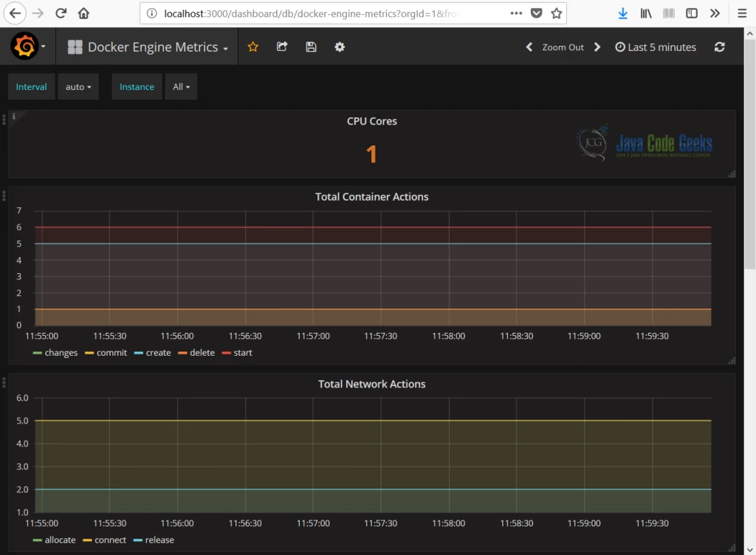Image resolution: width=756 pixels, height=555 pixels.
Task: Open the browser hamburger menu
Action: tap(742, 13)
